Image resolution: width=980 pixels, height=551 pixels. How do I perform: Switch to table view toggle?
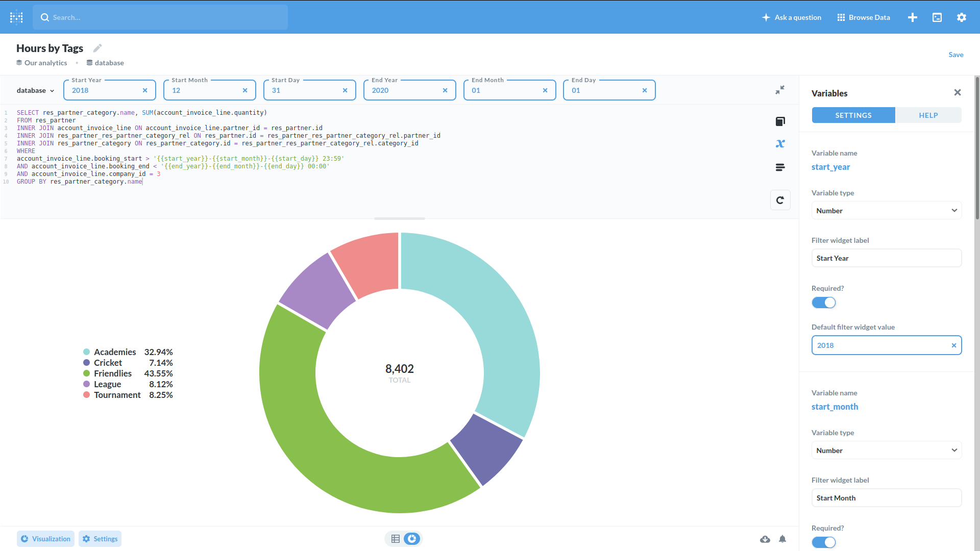coord(396,539)
